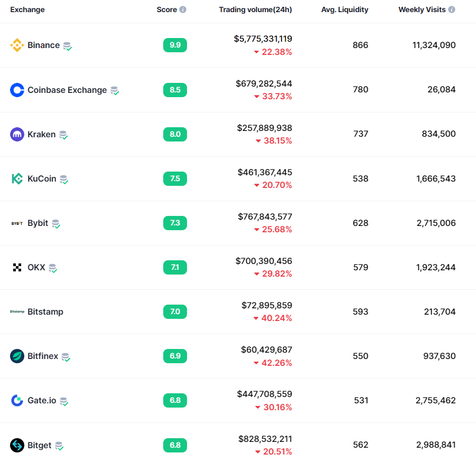Open the Kraken exchange name link
Image resolution: width=476 pixels, height=463 pixels.
(x=41, y=134)
